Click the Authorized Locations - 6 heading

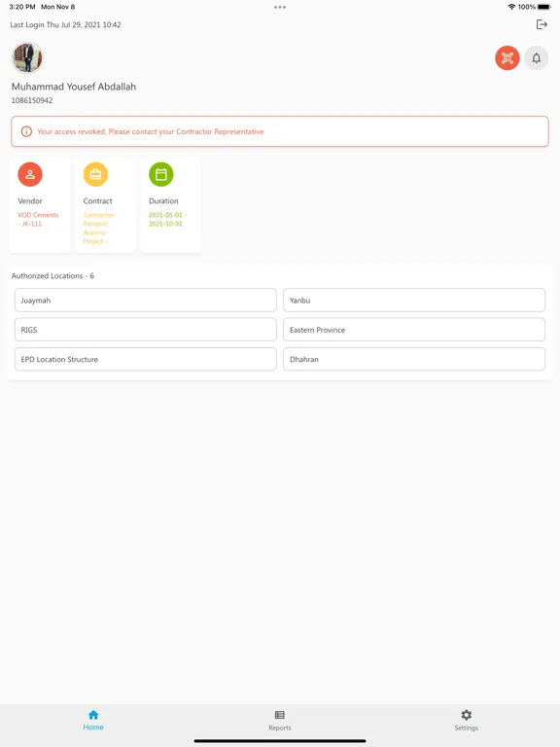click(52, 276)
